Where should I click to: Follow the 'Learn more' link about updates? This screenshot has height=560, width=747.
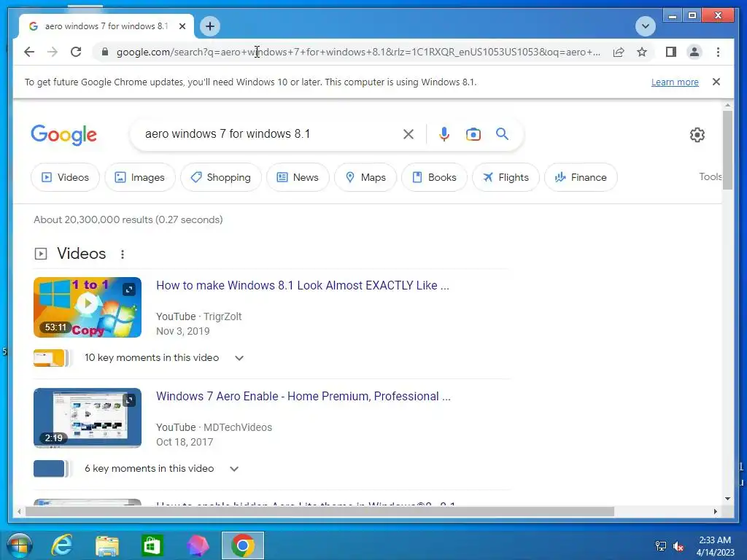coord(675,82)
